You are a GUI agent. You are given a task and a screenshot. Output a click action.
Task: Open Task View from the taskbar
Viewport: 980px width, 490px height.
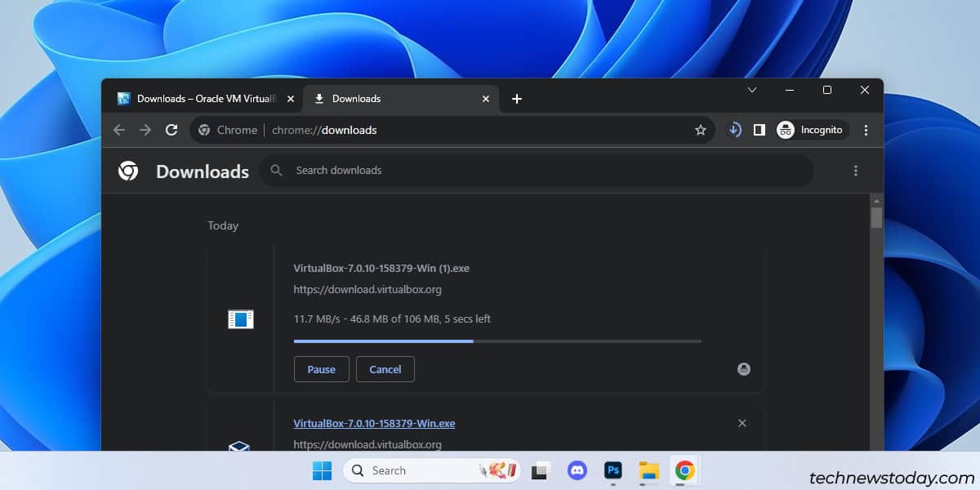tap(540, 470)
